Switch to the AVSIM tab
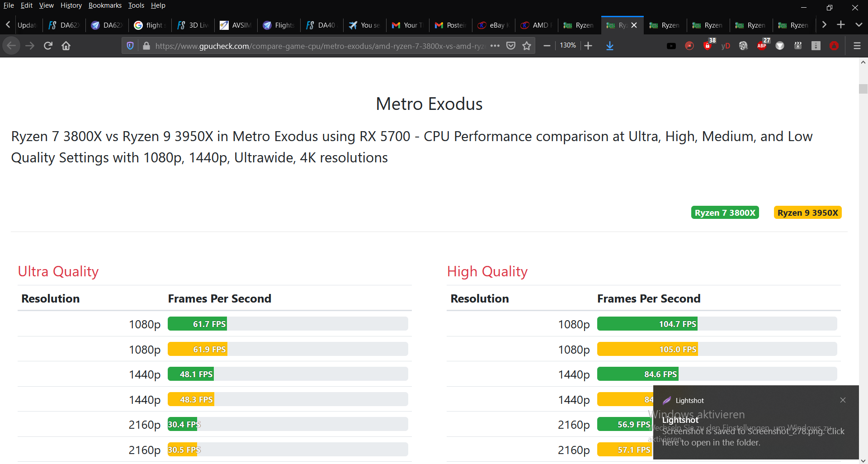The height and width of the screenshot is (464, 868). pos(236,25)
